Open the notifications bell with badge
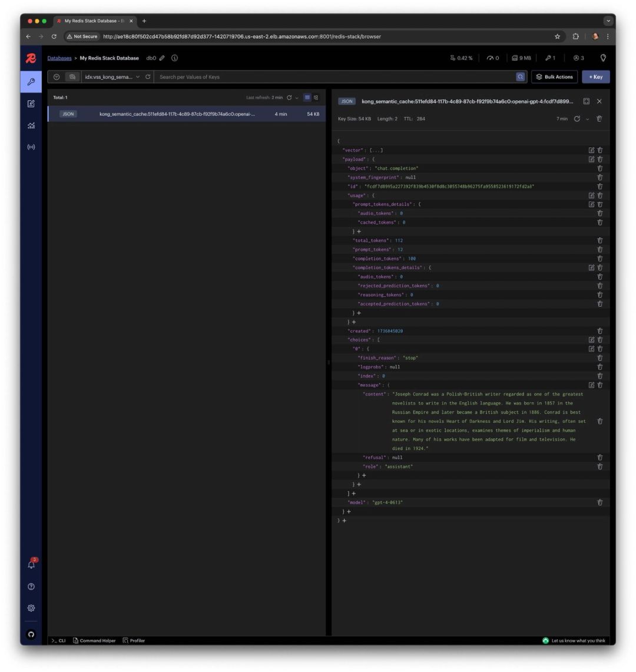 (x=32, y=564)
